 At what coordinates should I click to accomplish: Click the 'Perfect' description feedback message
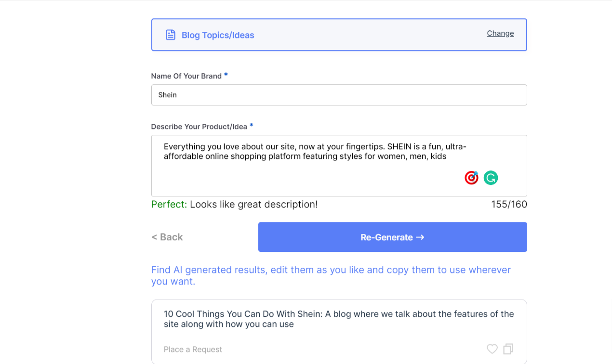[234, 204]
